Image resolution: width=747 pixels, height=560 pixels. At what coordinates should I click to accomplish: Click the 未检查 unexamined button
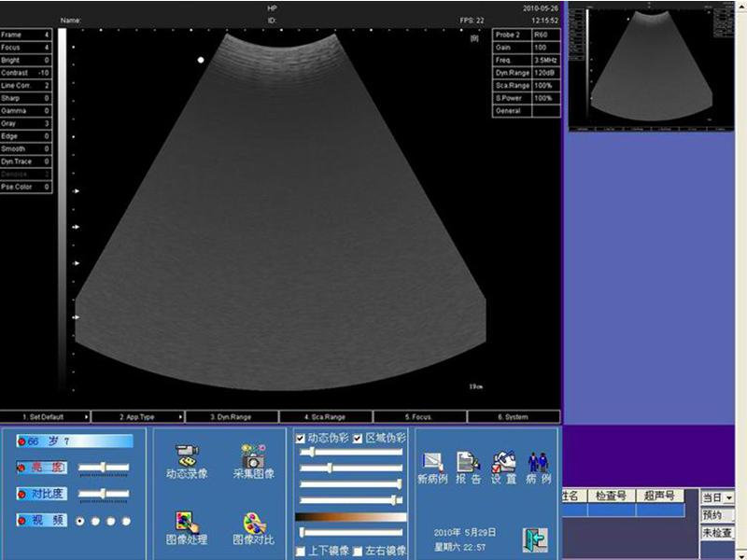pos(717,533)
